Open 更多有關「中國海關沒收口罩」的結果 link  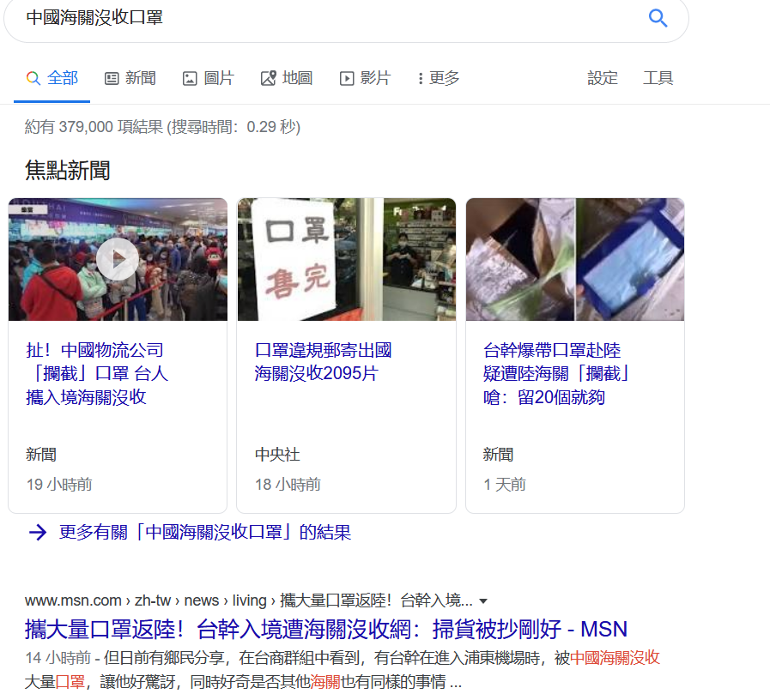tap(205, 532)
